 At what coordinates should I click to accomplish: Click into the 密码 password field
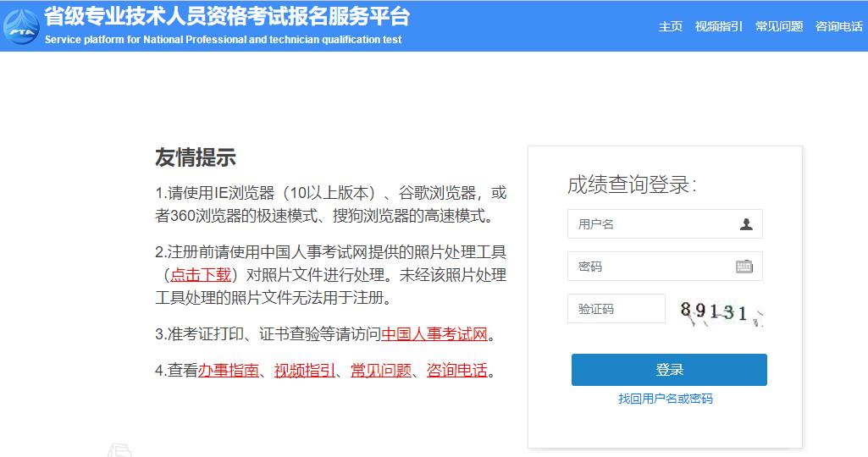click(648, 267)
